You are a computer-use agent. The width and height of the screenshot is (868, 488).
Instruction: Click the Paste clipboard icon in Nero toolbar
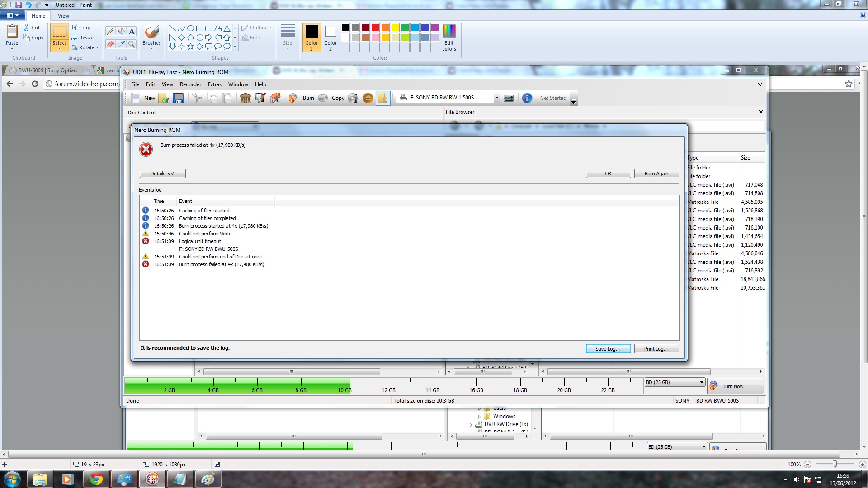[227, 98]
